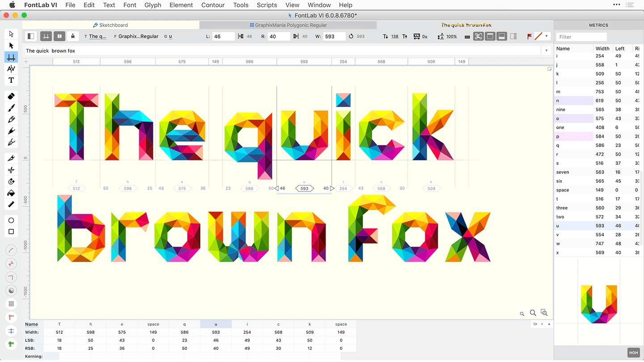Open the Glyph menu
644x362 pixels.
click(153, 5)
